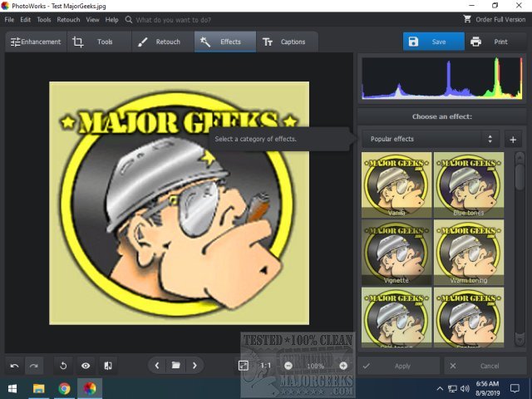Select the Blue tones effect thumbnail
This screenshot has height=399, width=532.
click(x=469, y=185)
